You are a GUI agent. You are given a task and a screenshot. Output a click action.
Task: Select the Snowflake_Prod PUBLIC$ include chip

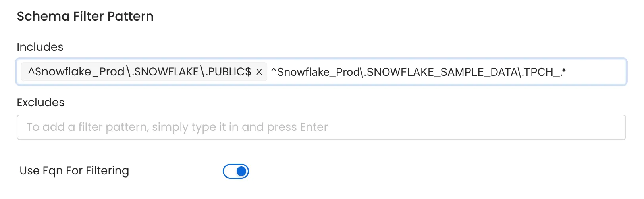click(x=139, y=72)
